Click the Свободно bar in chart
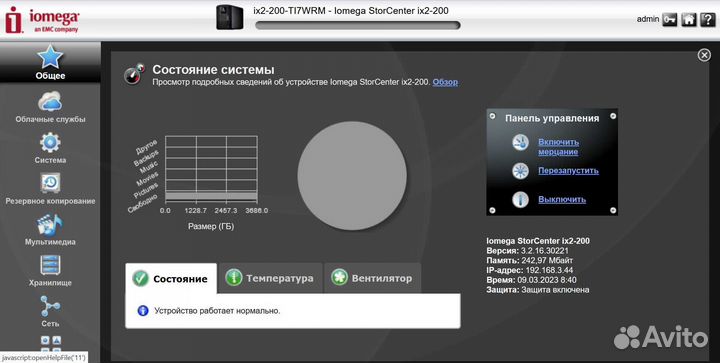 point(211,196)
